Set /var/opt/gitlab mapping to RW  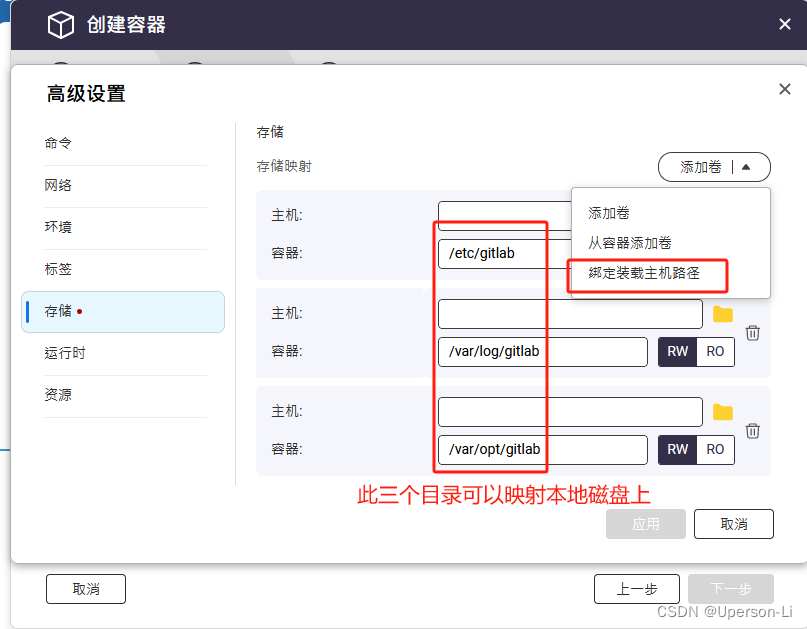coord(677,449)
